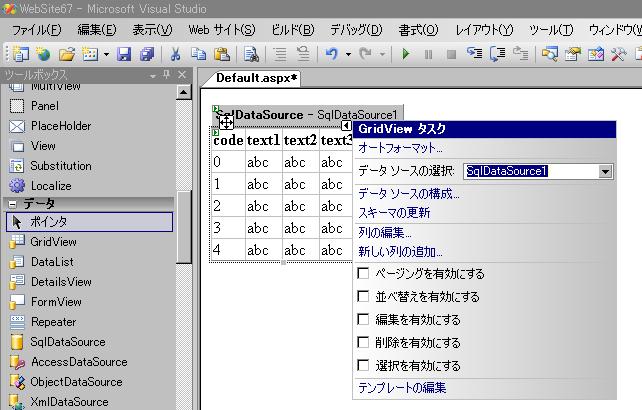Open the Add New Item dropdown arrow
This screenshot has height=410, width=642.
pos(106,54)
